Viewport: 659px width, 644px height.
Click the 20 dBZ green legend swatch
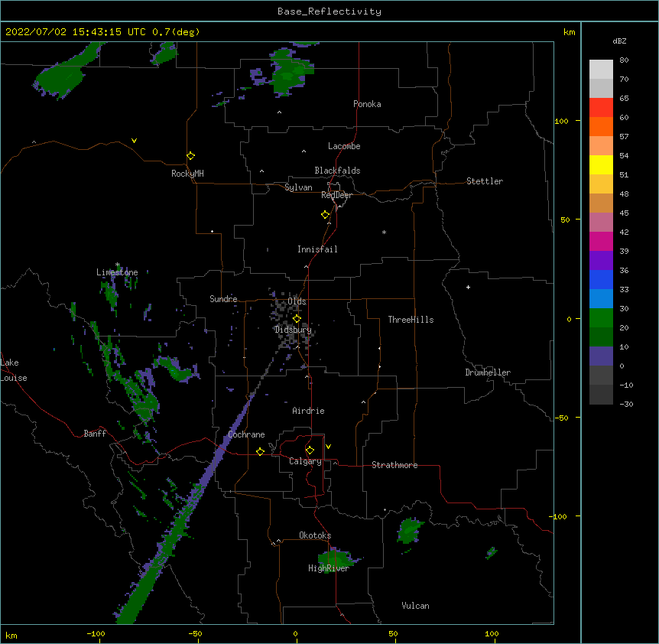point(601,337)
